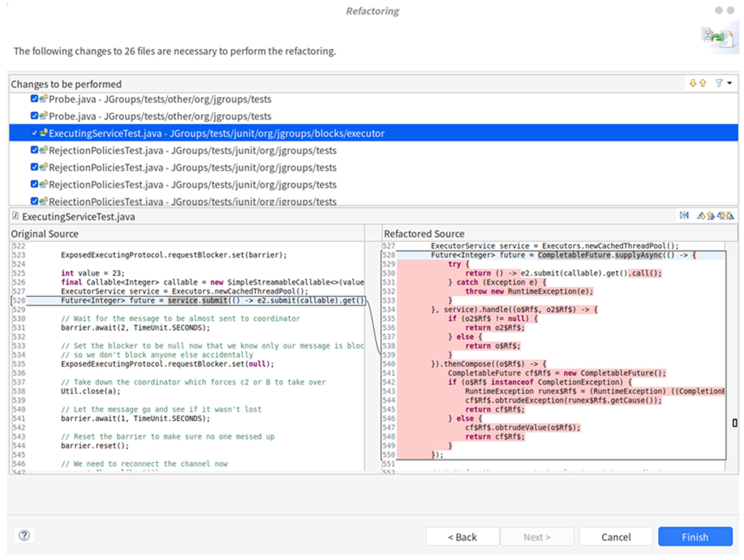Click the ExecutingServiceTest.java compare pane title
Image resolution: width=744 pixels, height=560 pixels.
point(78,217)
